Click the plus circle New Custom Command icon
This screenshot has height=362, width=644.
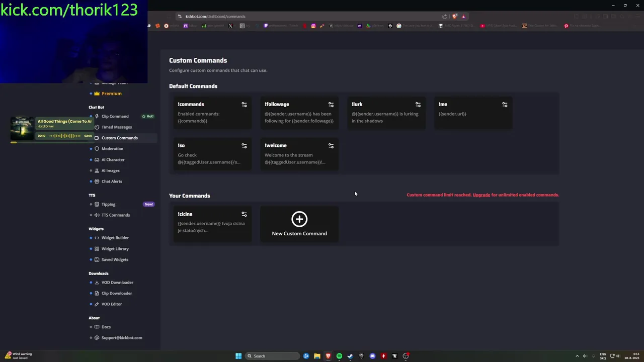point(299,219)
